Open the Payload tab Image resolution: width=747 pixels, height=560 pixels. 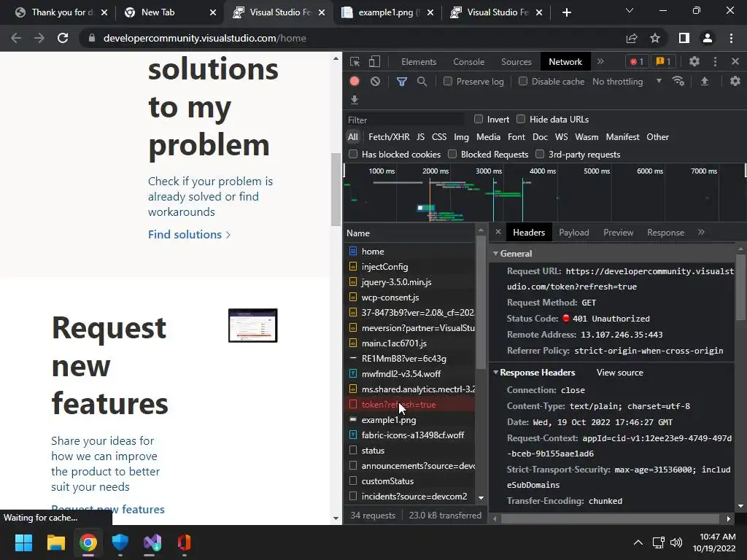click(x=573, y=233)
